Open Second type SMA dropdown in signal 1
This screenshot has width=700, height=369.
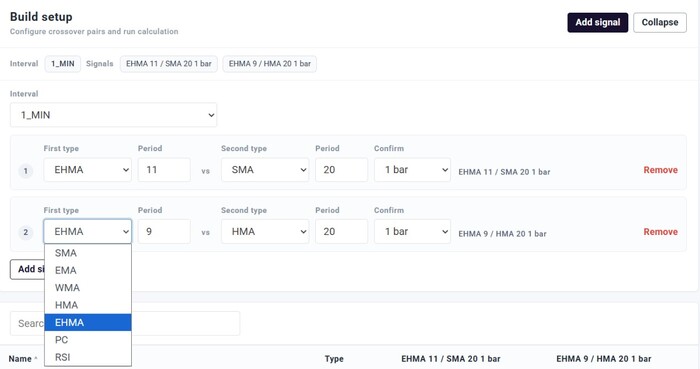(x=265, y=170)
